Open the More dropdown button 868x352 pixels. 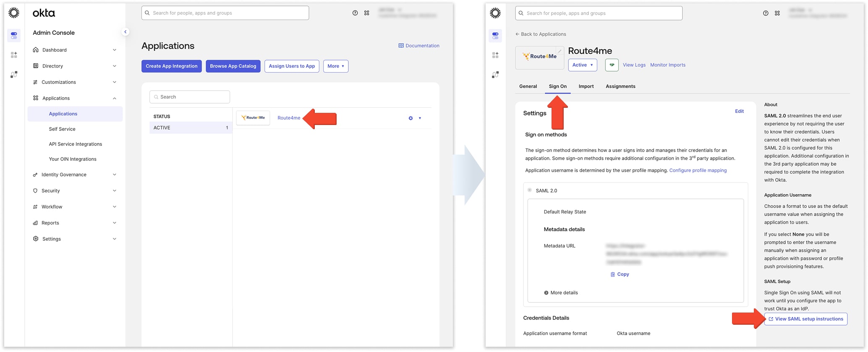pyautogui.click(x=335, y=66)
